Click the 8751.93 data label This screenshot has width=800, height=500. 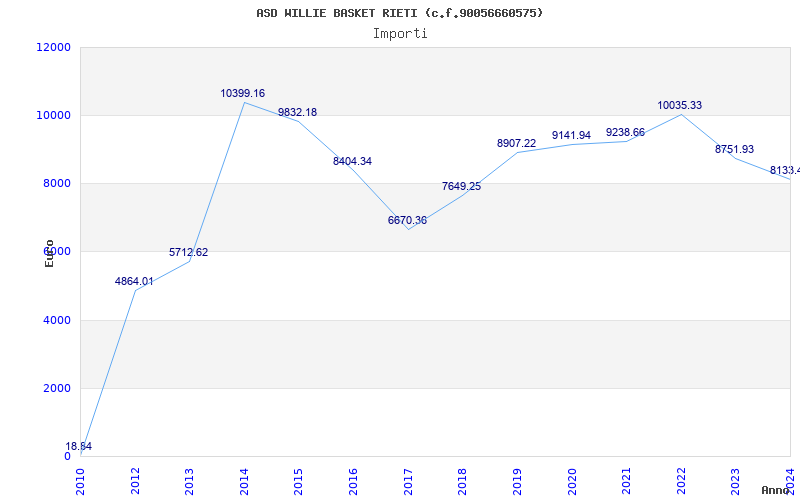click(734, 150)
